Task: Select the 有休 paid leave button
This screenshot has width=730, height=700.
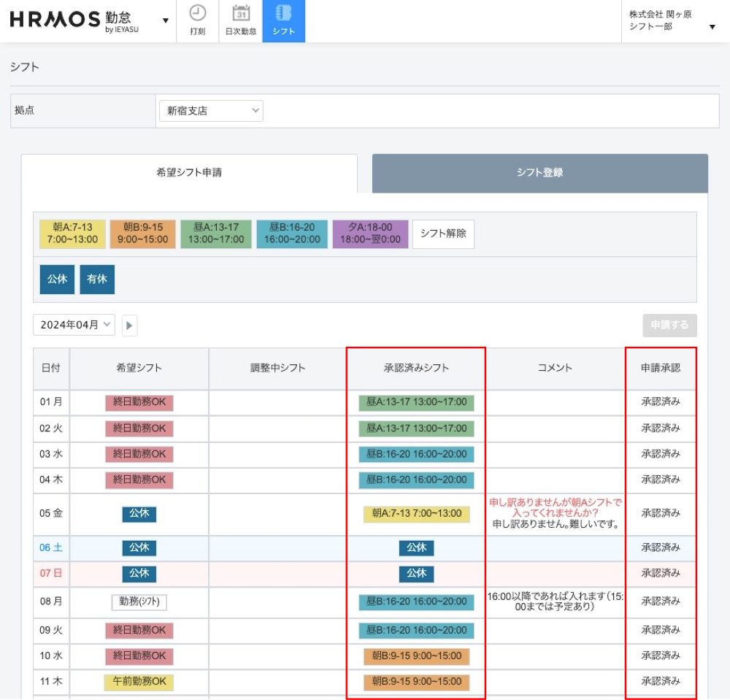Action: 97,280
